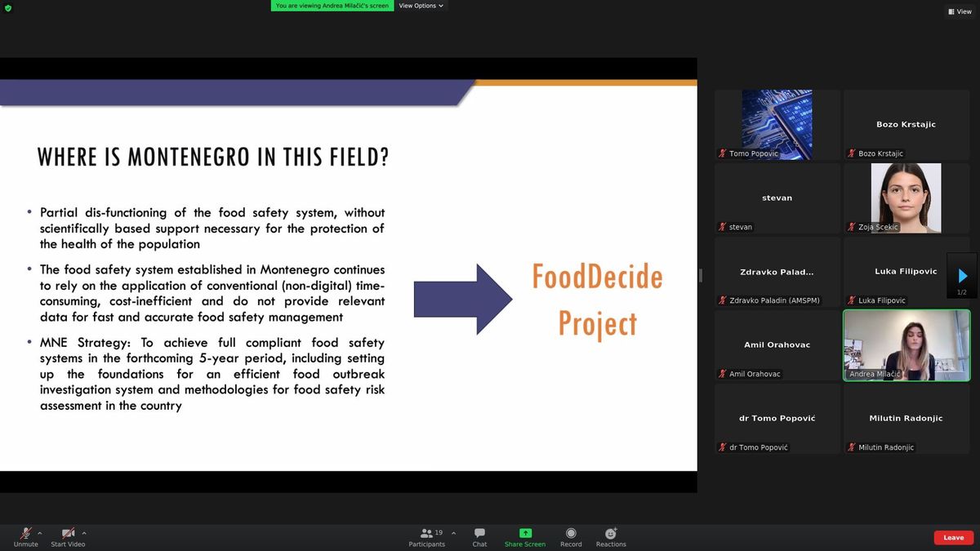
Task: Leave the meeting
Action: pyautogui.click(x=953, y=537)
